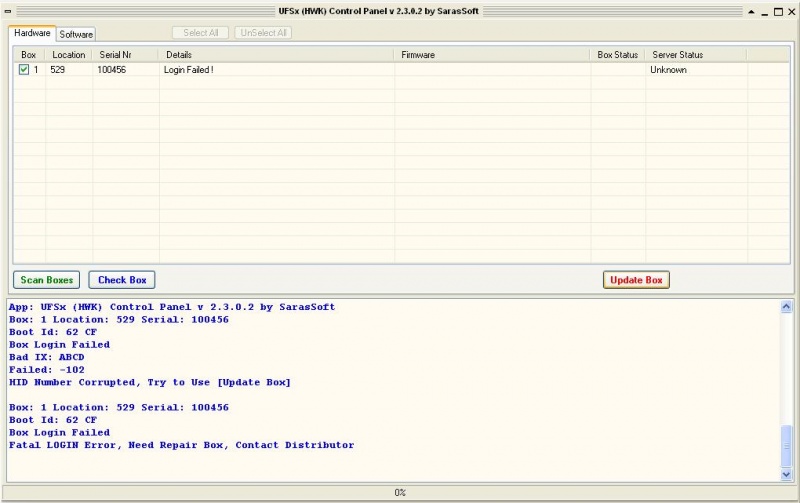Click the Server Status column header

696,55
